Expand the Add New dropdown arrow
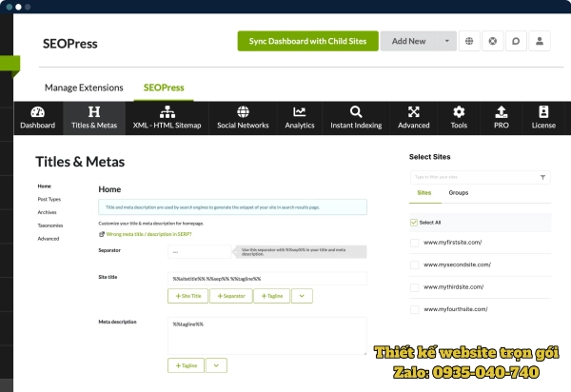This screenshot has width=571, height=392. [447, 41]
